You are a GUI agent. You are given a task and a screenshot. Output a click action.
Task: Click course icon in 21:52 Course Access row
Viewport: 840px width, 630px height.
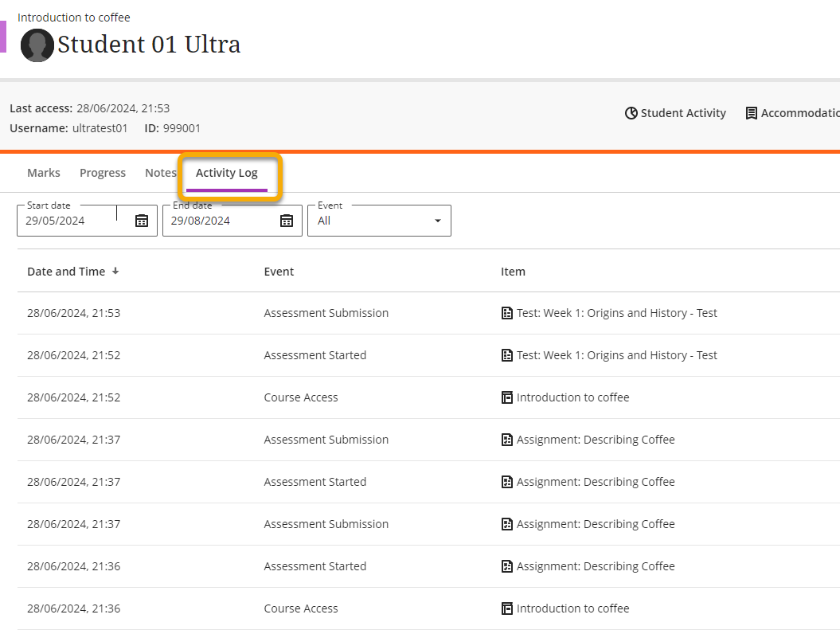(506, 397)
